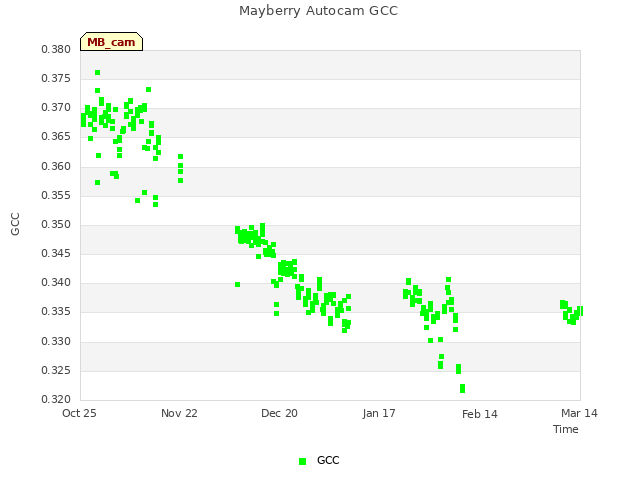
Task: Click the GCC legend label
Action: point(328,460)
